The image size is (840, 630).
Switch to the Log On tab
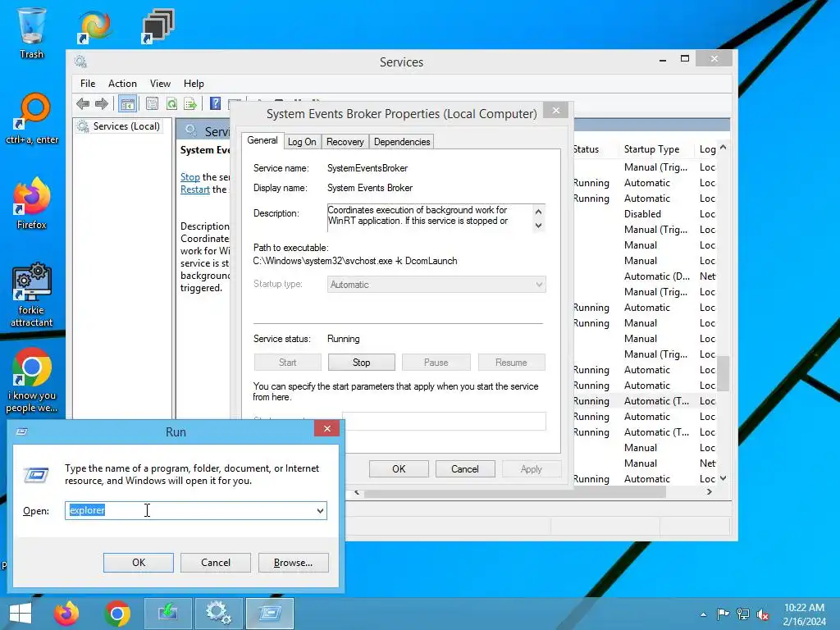pos(302,142)
